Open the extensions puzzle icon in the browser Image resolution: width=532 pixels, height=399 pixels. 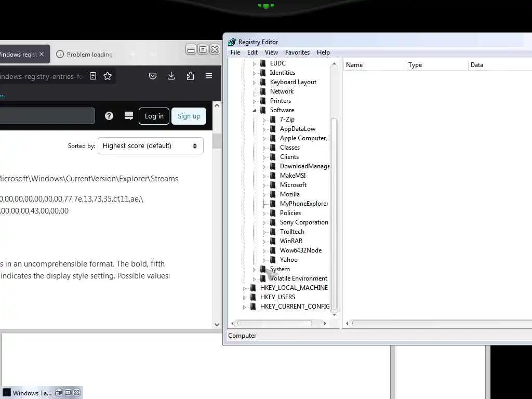(x=190, y=76)
